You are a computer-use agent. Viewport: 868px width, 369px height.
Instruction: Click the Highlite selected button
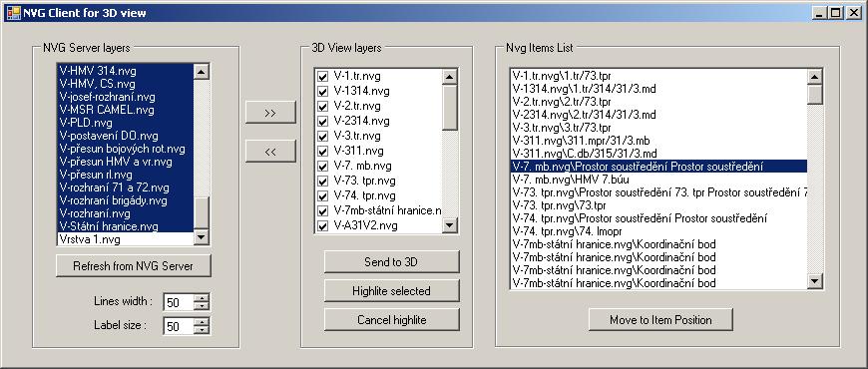click(x=391, y=291)
